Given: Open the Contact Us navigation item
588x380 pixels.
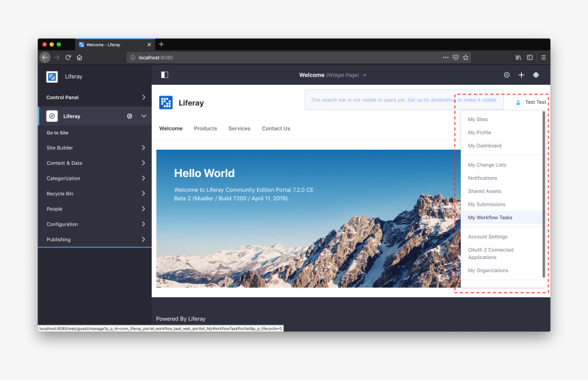Looking at the screenshot, I should coord(276,128).
